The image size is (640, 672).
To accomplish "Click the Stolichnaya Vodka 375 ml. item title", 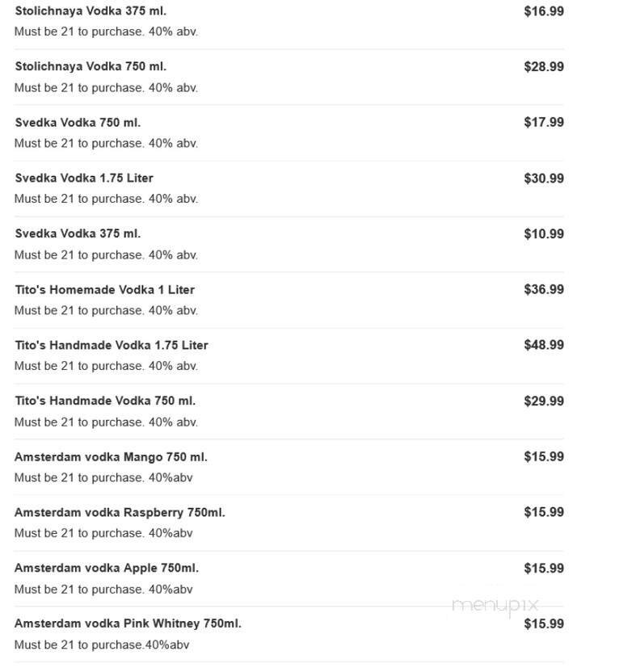I will 91,11.
